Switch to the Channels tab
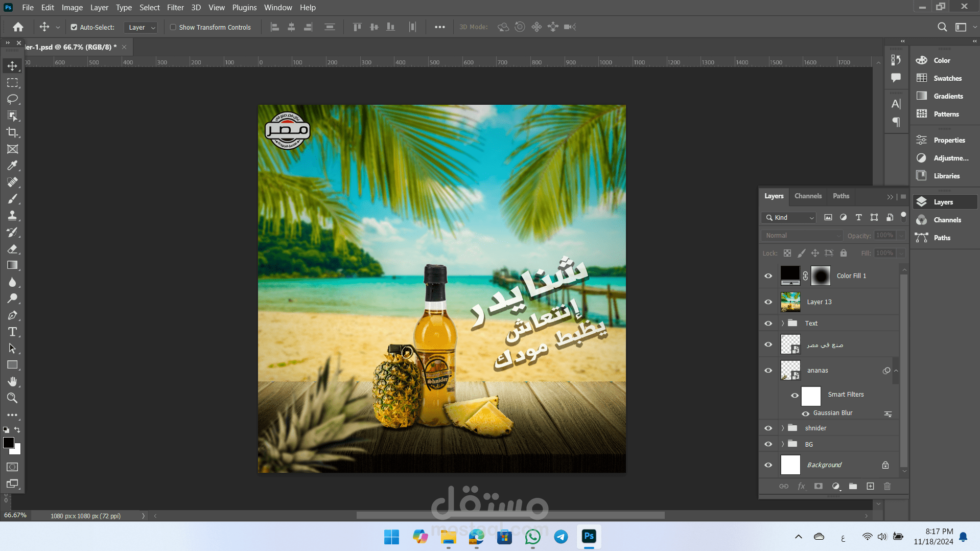 click(x=808, y=196)
